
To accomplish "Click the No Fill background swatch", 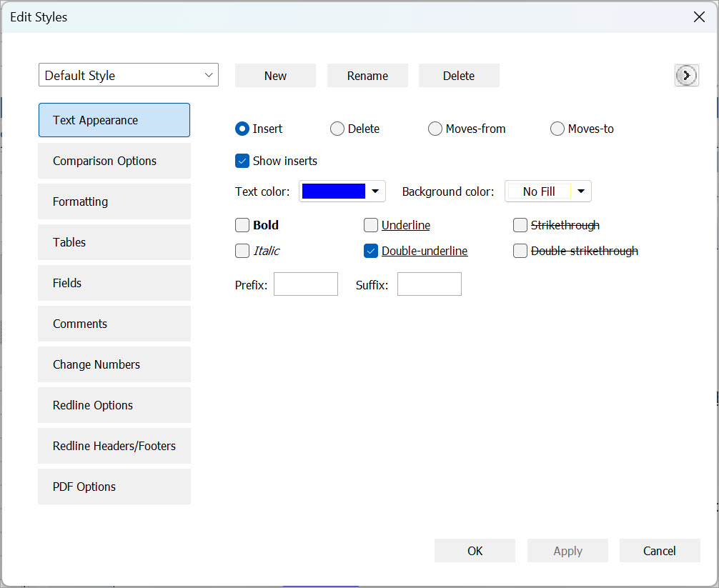I will (x=539, y=191).
